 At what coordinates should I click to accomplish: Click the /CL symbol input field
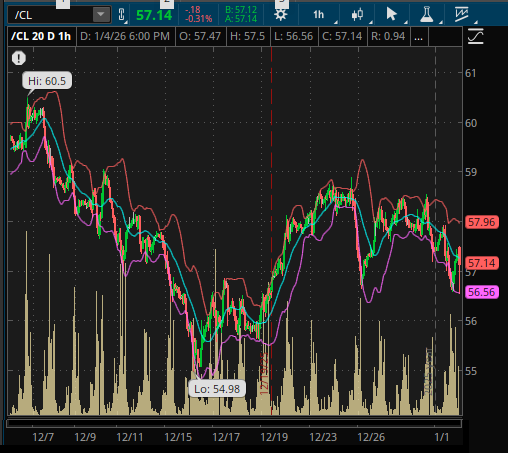(x=51, y=15)
